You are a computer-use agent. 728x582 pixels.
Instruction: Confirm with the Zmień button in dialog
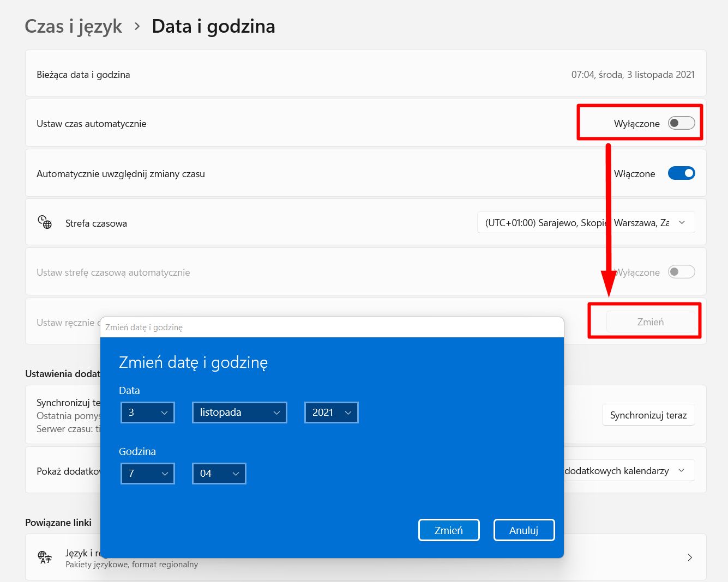click(449, 530)
